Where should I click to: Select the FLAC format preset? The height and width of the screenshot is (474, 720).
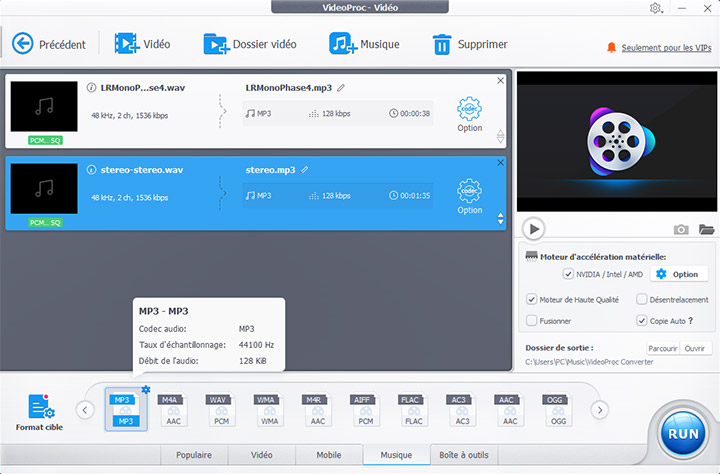coord(413,410)
